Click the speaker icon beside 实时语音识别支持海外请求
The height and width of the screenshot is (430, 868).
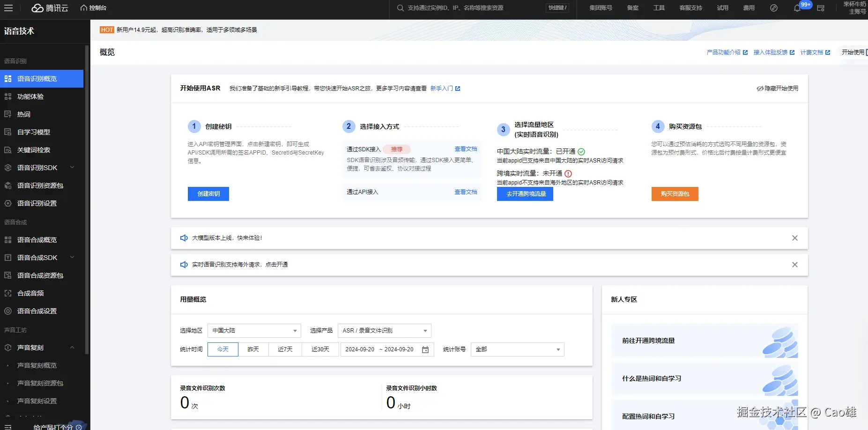[x=184, y=265]
